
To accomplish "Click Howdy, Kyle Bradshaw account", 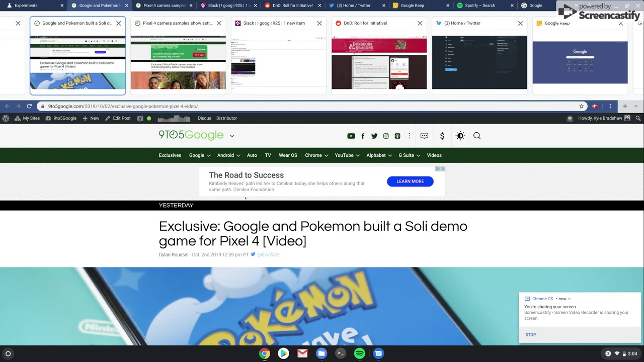I will coord(604,118).
